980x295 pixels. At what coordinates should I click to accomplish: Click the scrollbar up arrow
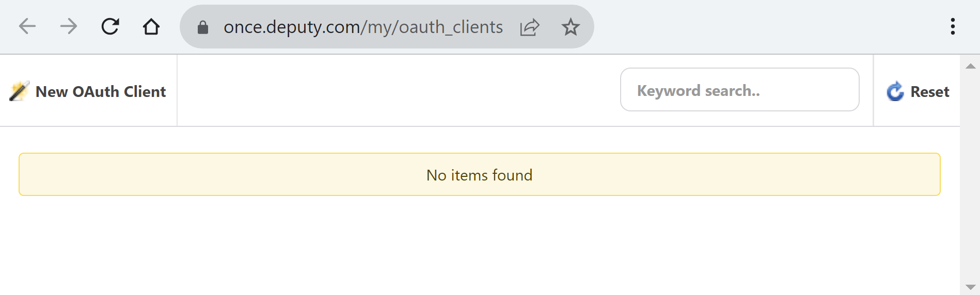point(971,66)
